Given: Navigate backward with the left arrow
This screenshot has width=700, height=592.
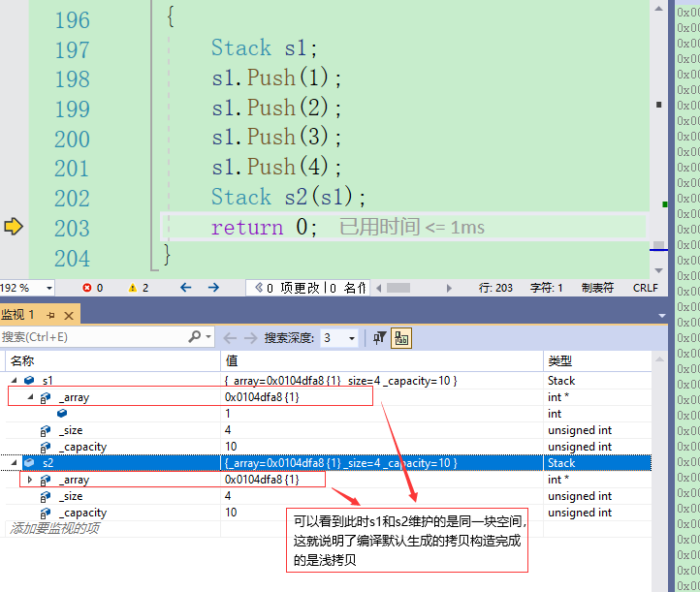Looking at the screenshot, I should point(186,288).
